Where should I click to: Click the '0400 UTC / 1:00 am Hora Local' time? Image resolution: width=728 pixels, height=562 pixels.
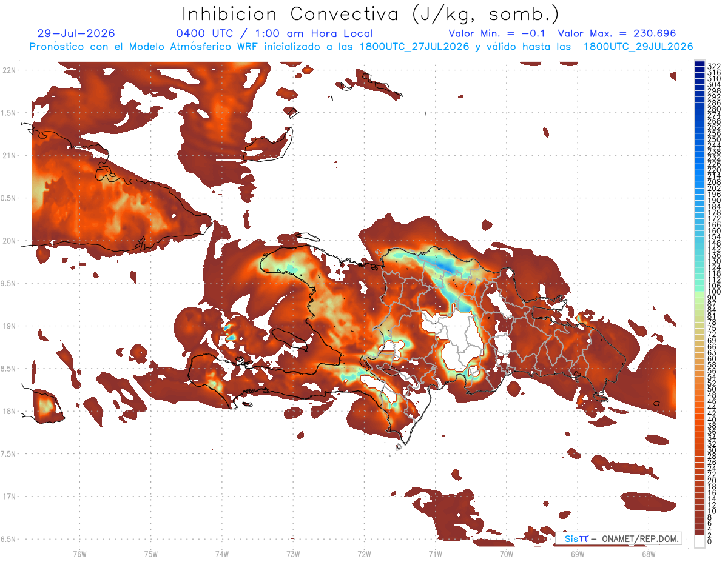pos(274,34)
